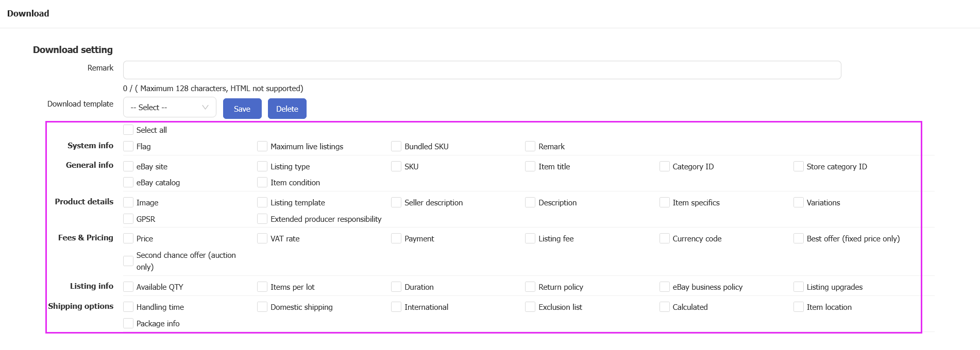This screenshot has width=980, height=350.
Task: Tick the GPSR checkbox
Action: tap(128, 219)
